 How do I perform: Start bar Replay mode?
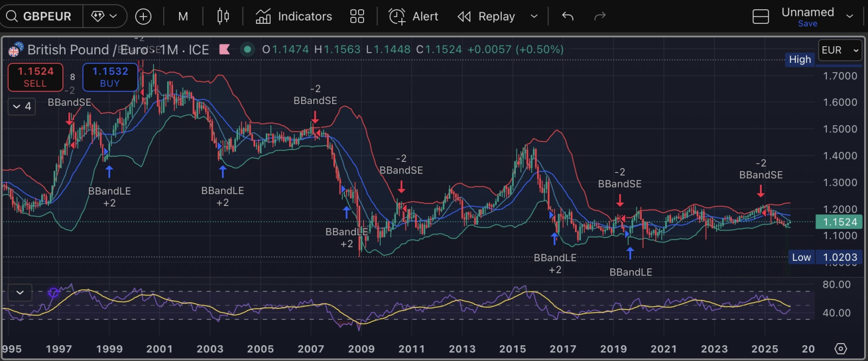pyautogui.click(x=486, y=16)
